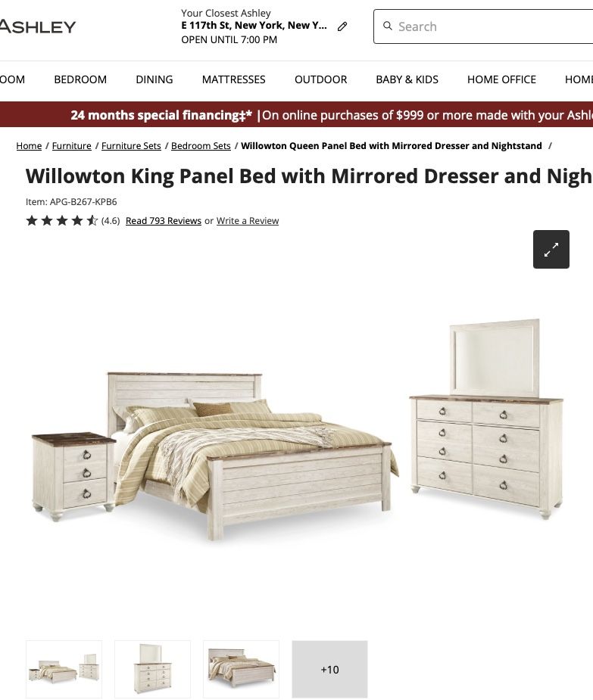
Task: Select the bed-only thumbnail
Action: click(242, 669)
